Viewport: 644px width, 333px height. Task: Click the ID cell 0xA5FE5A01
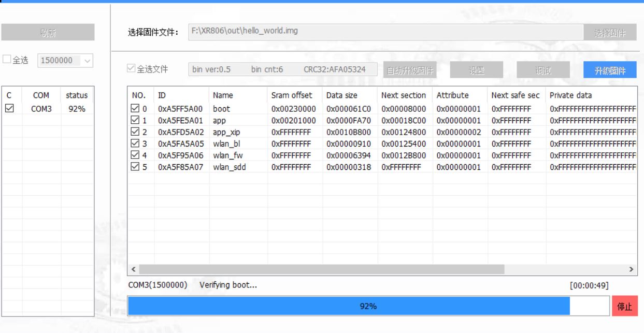180,120
